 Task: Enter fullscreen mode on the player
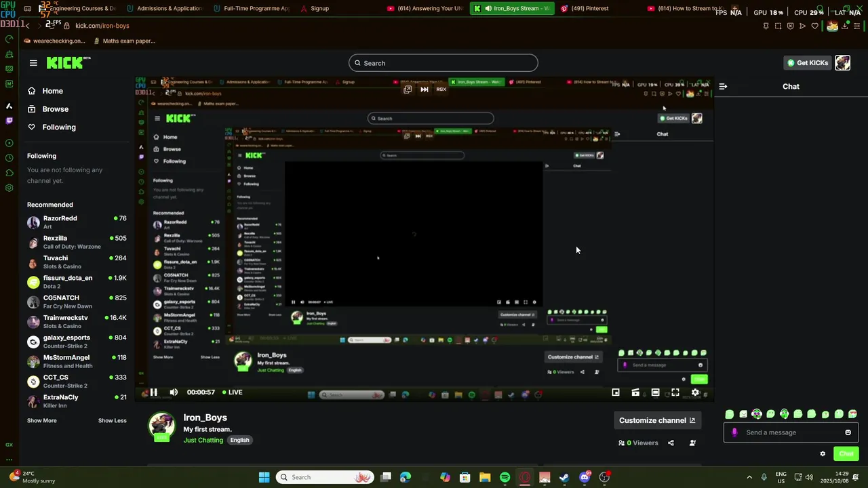tap(675, 392)
